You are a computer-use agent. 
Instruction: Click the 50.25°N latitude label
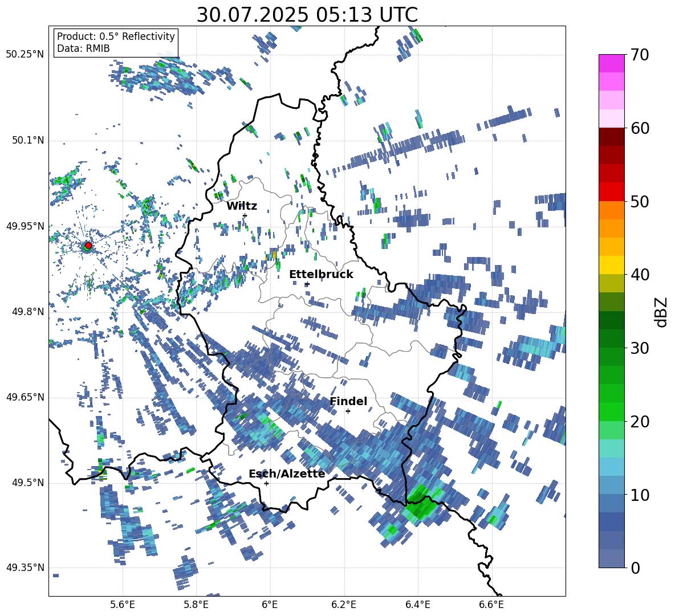coord(25,55)
